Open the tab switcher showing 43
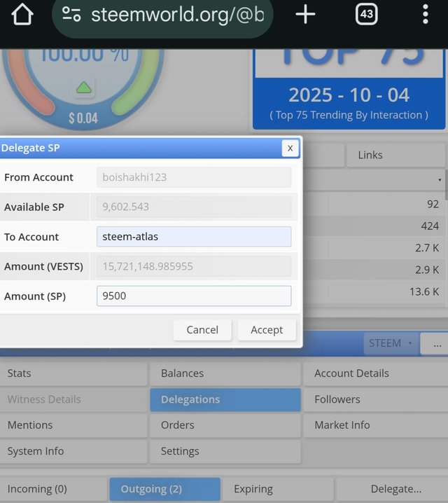The height and width of the screenshot is (503, 448). (x=366, y=14)
